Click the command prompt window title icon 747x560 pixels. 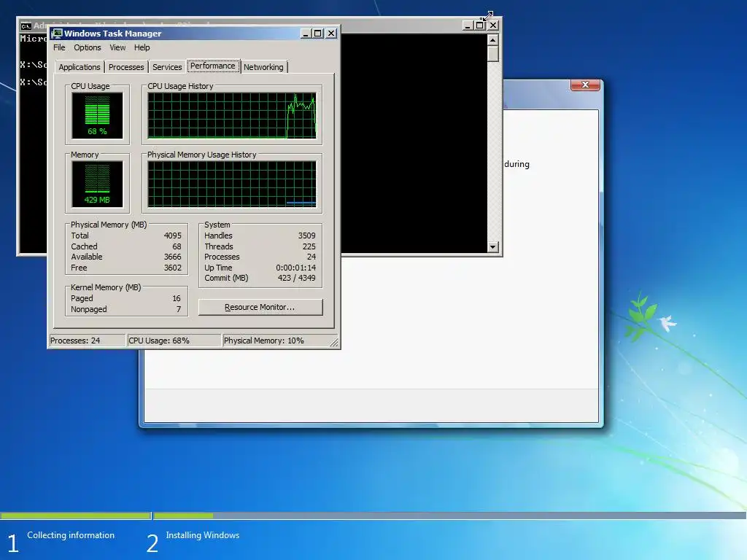click(x=26, y=26)
